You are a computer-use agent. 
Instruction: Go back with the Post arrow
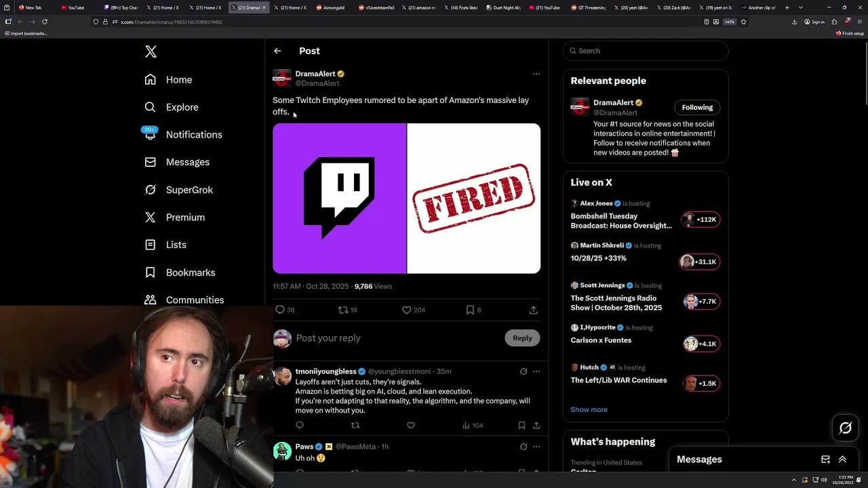click(x=277, y=51)
